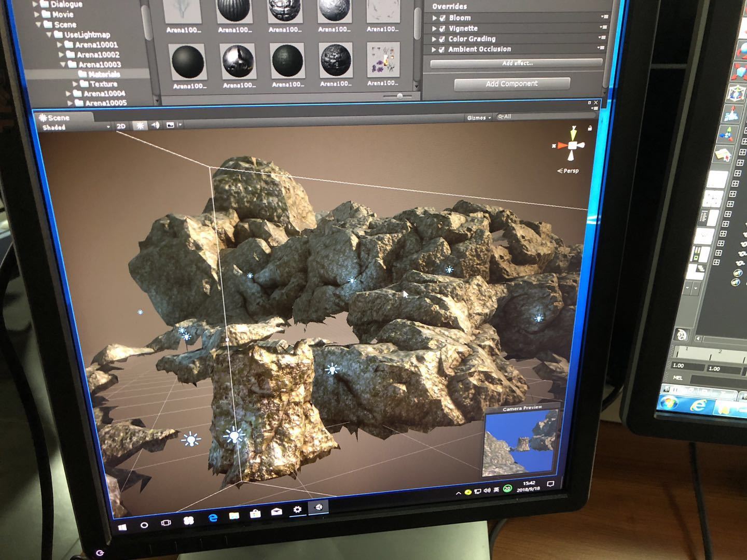Toggle the Color Grading checkbox
Image resolution: width=747 pixels, height=560 pixels.
tap(442, 39)
